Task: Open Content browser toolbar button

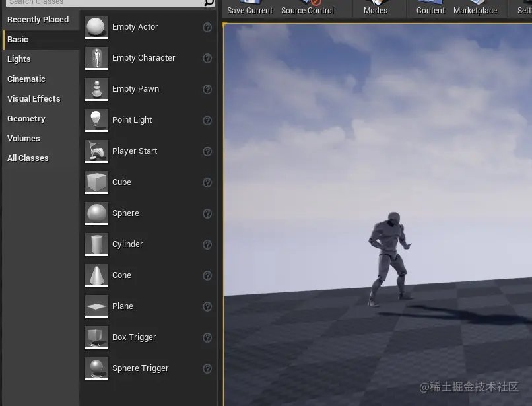Action: click(x=430, y=8)
